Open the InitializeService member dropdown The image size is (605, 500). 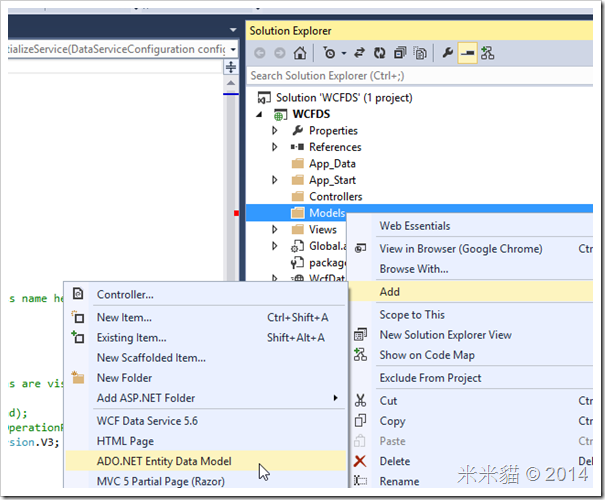233,49
